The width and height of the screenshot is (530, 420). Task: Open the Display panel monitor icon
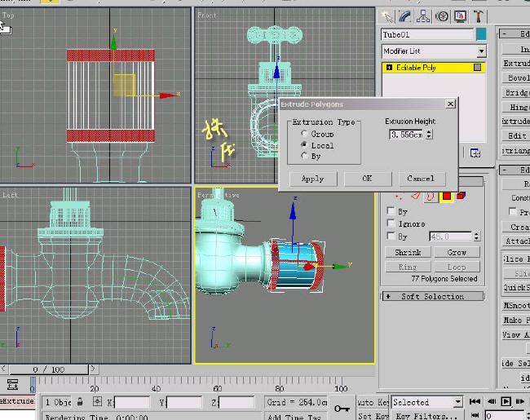(460, 16)
